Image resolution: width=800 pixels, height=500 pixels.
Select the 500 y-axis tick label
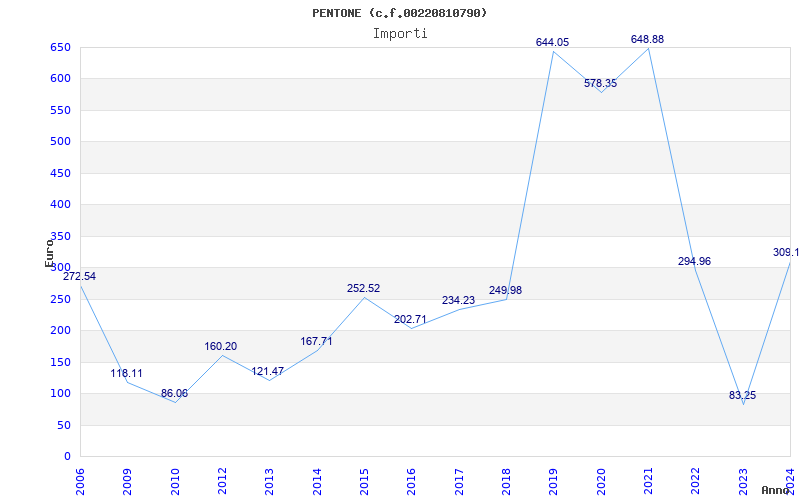(x=60, y=141)
